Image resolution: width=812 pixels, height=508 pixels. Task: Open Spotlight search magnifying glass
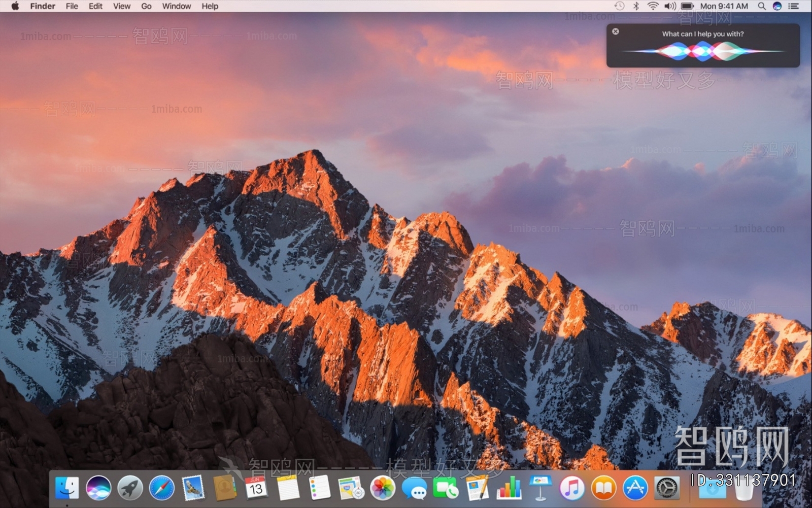[x=761, y=6]
